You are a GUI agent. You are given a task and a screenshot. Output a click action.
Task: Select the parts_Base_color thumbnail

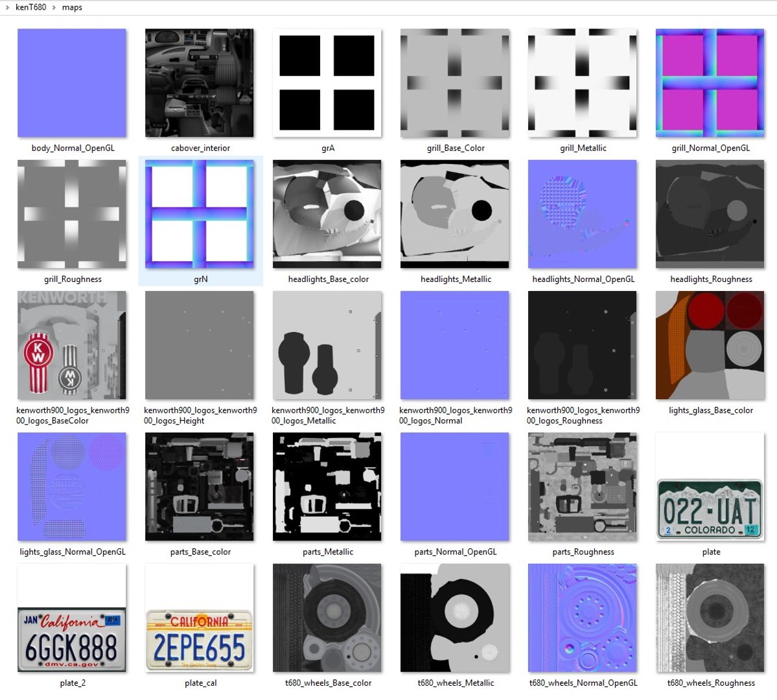point(199,487)
